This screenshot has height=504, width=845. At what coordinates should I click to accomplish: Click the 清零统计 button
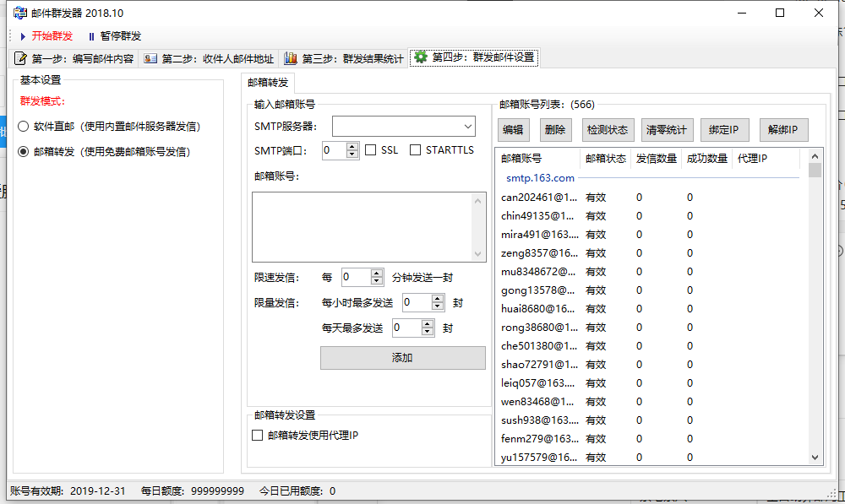[x=667, y=130]
